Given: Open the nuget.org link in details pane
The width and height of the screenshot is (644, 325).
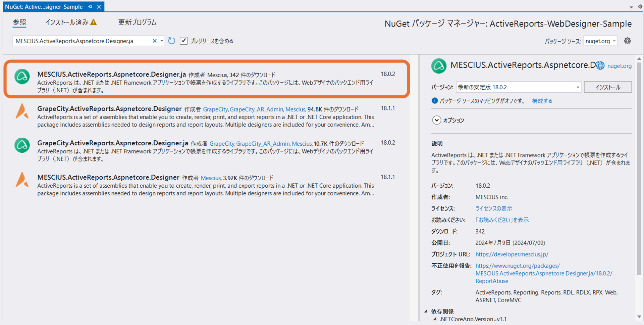Looking at the screenshot, I should (x=619, y=66).
